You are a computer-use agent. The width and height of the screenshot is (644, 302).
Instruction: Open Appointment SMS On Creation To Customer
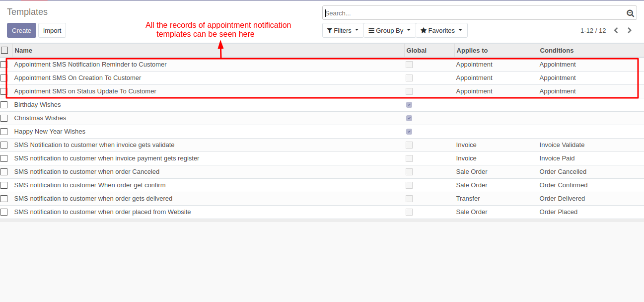tap(77, 78)
